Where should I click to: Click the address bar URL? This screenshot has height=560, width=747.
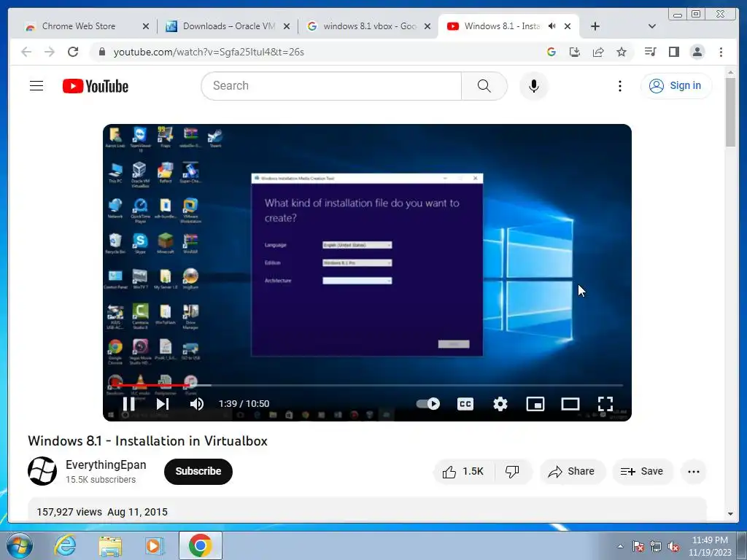click(209, 52)
